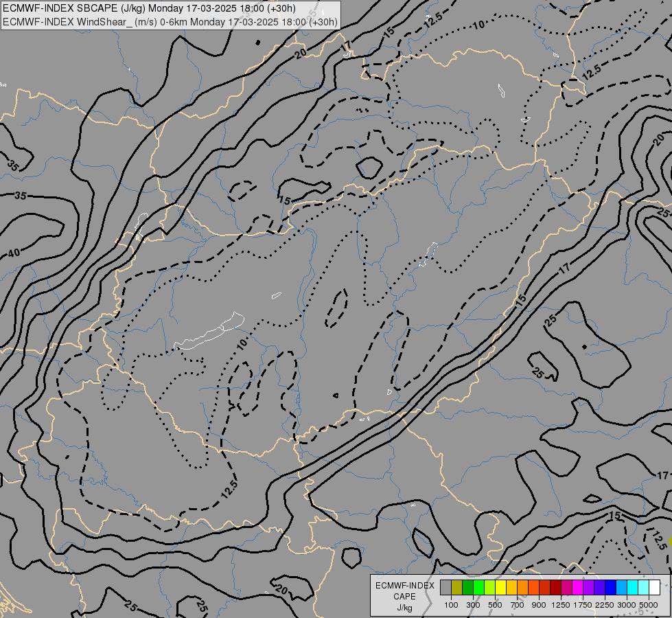Click the legend value 3000
This screenshot has height=618, width=672.
pos(627,605)
